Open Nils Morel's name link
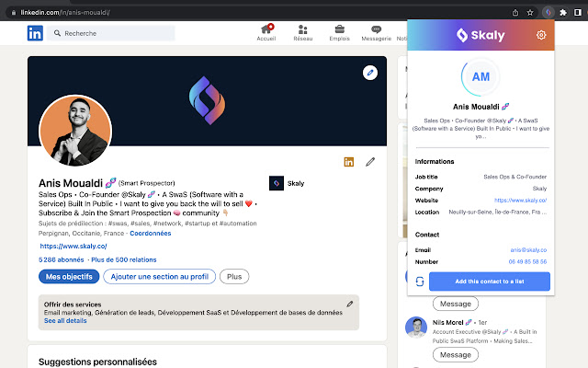 pyautogui.click(x=447, y=322)
